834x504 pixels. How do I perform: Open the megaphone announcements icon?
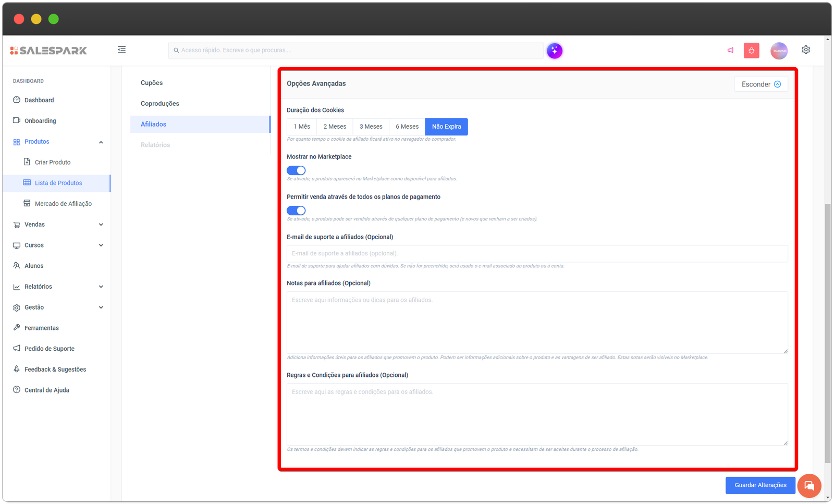730,51
